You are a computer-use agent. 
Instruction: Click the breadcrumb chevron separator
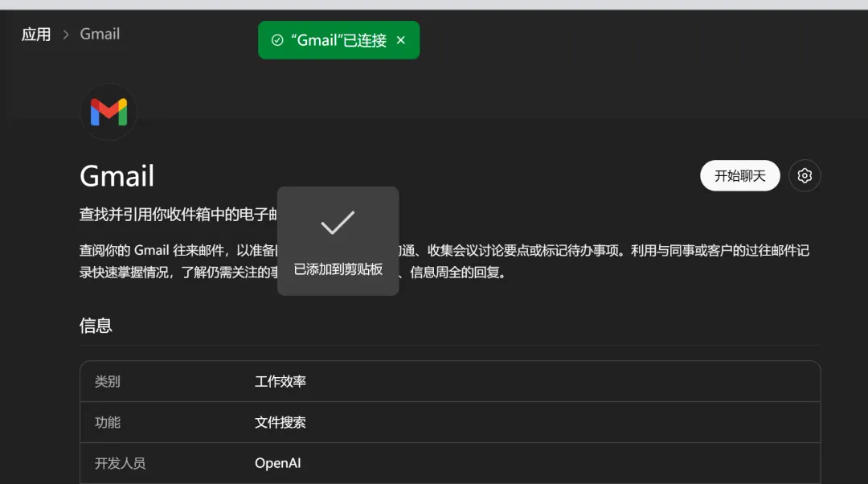[x=66, y=35]
